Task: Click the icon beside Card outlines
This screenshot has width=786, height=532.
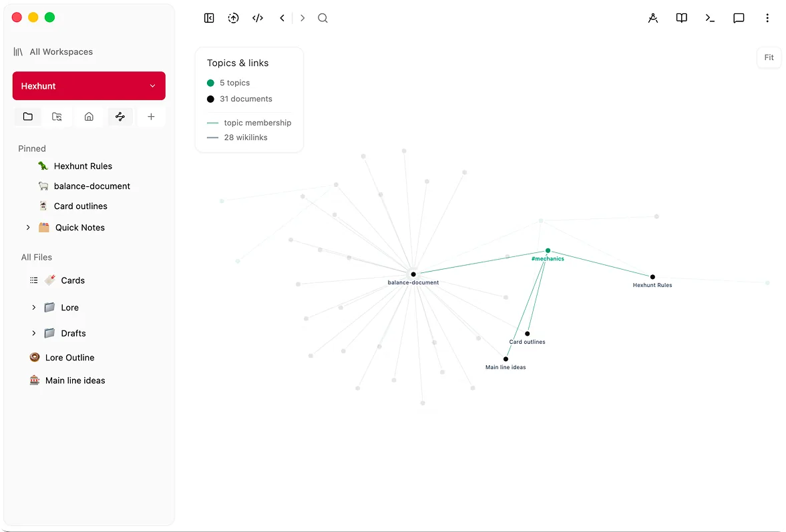Action: point(43,206)
